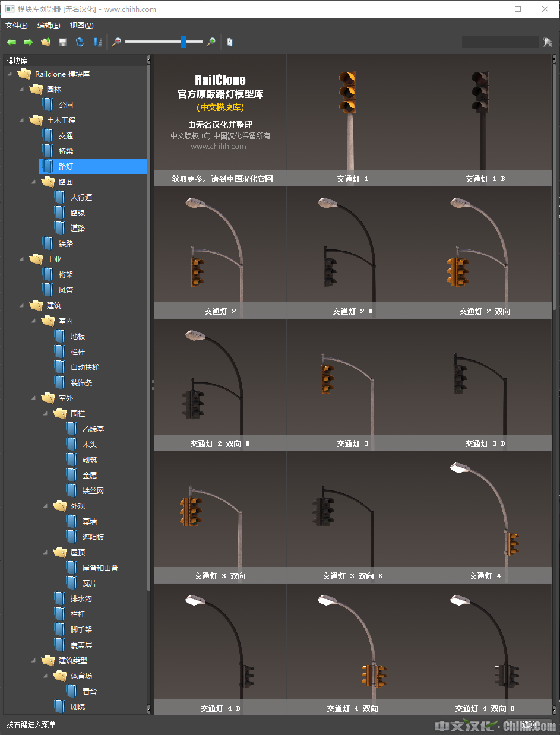Image resolution: width=560 pixels, height=735 pixels.
Task: Click inside the search input field
Action: [x=500, y=42]
